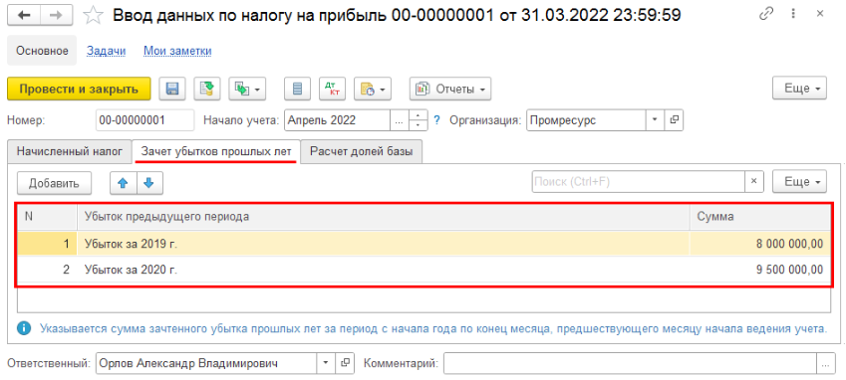Click the Номер input field
This screenshot has width=846, height=380.
pyautogui.click(x=145, y=120)
